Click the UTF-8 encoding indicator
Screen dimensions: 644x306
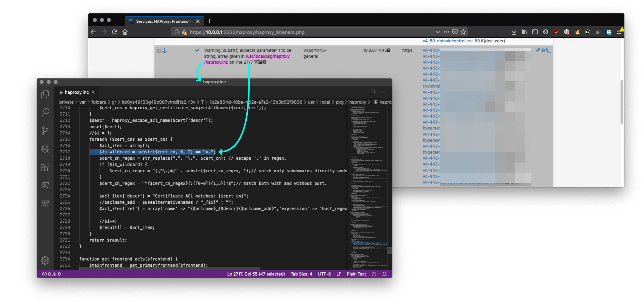[x=324, y=274]
